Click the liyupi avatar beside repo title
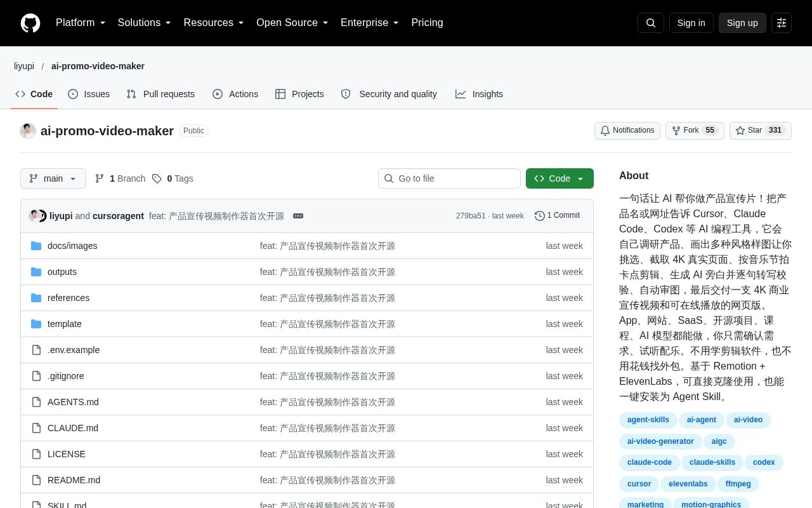 (28, 131)
